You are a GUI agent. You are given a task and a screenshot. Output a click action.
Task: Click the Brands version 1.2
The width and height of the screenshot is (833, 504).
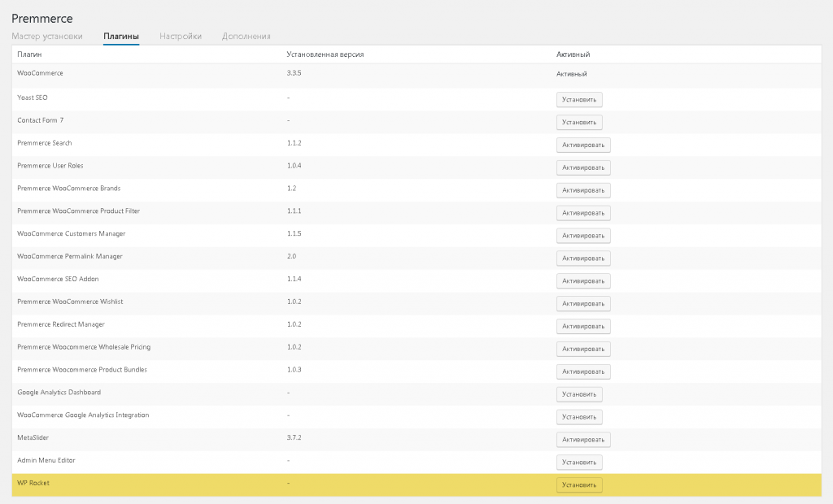(x=292, y=188)
